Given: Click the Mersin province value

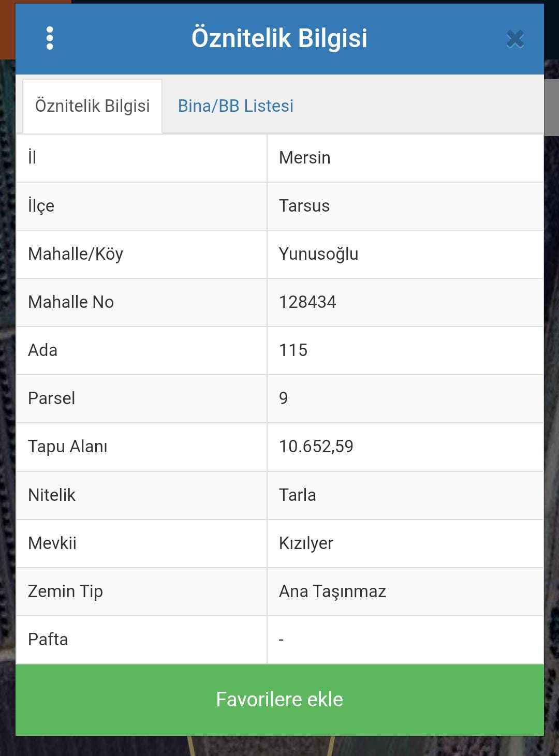Looking at the screenshot, I should tap(304, 158).
